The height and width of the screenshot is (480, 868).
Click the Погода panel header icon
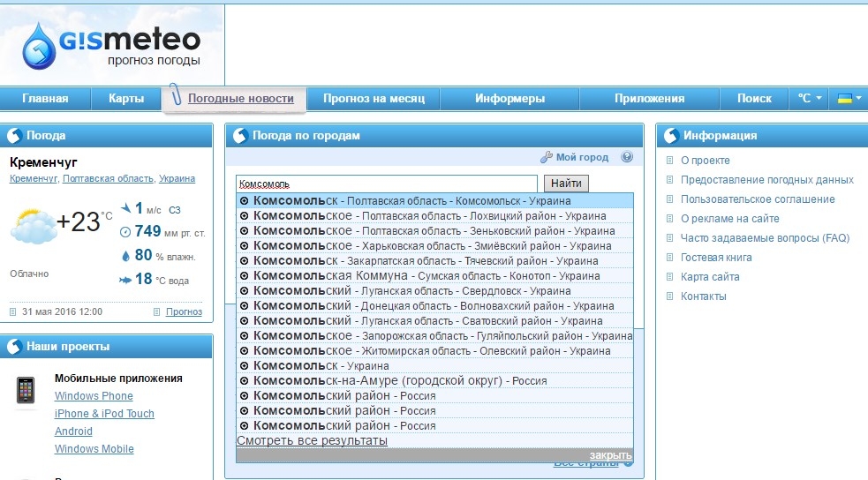[x=14, y=136]
